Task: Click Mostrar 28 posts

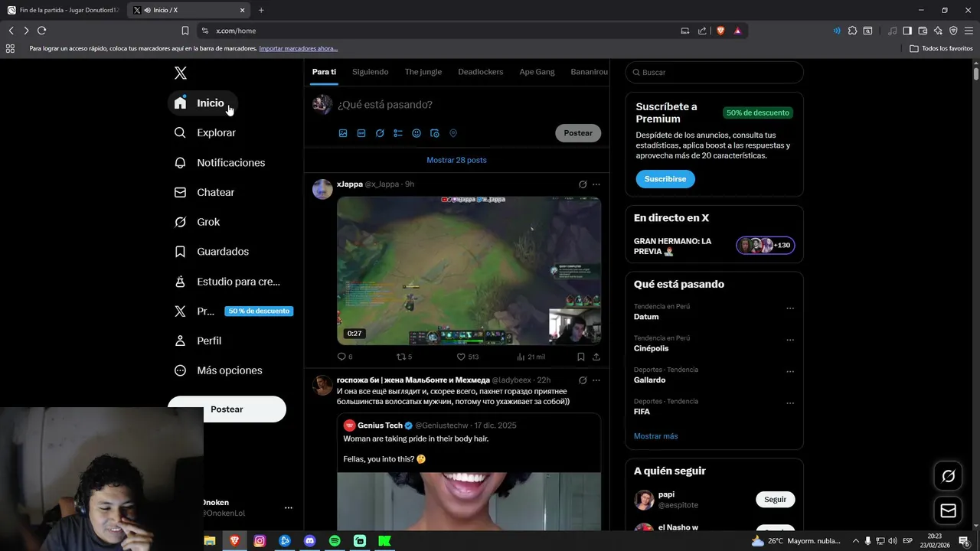Action: (456, 160)
